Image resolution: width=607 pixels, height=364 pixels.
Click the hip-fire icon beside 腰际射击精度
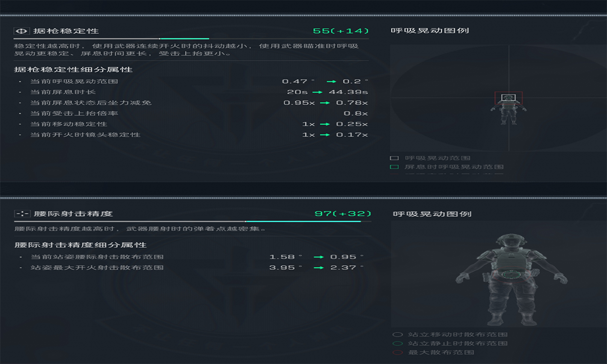point(22,214)
